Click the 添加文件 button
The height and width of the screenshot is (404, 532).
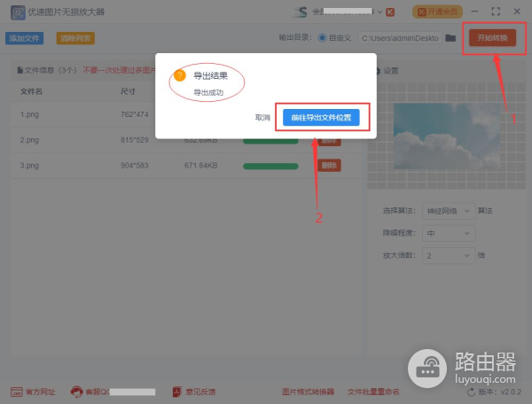tap(25, 38)
